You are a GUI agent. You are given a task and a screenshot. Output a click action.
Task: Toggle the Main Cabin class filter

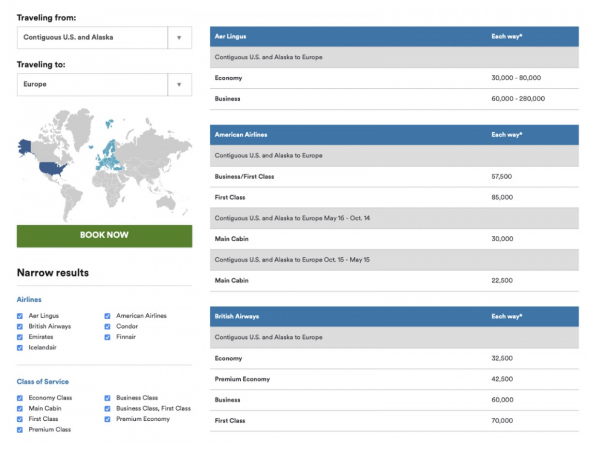20,409
